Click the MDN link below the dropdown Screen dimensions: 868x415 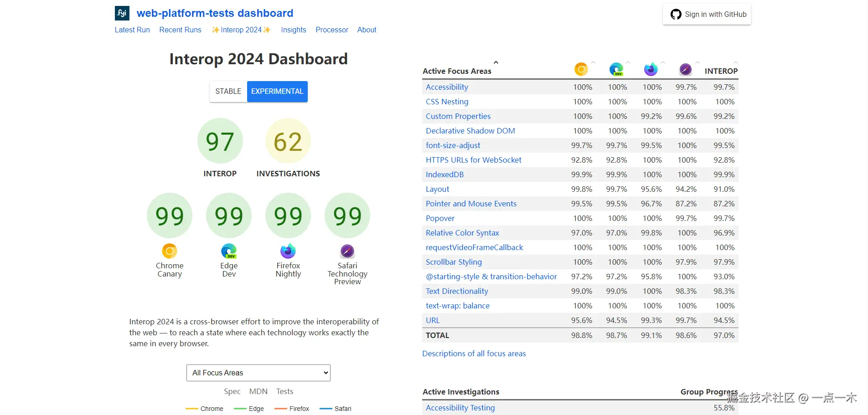(x=258, y=391)
